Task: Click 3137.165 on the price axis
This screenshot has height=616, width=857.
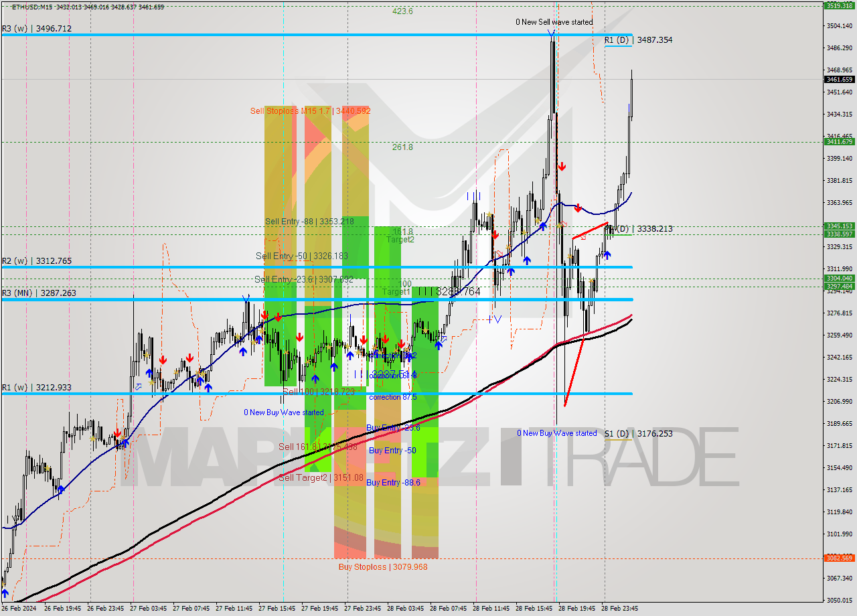Action: coord(839,489)
